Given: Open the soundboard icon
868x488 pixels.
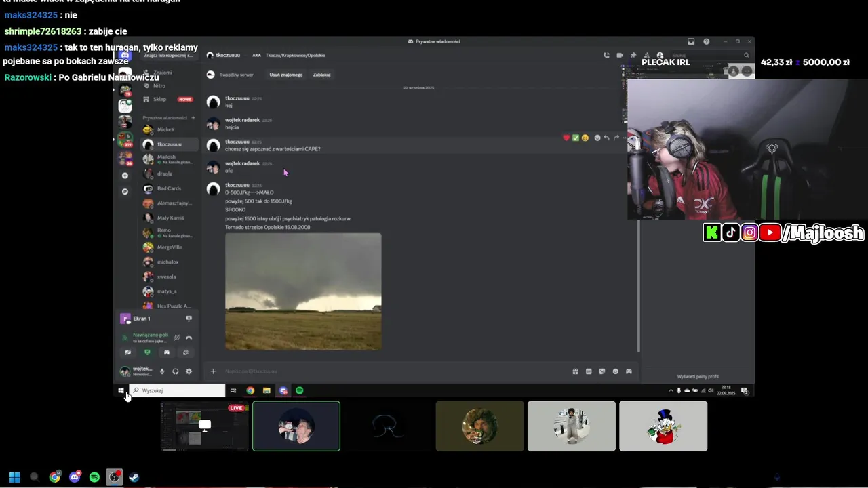Looking at the screenshot, I should [186, 352].
